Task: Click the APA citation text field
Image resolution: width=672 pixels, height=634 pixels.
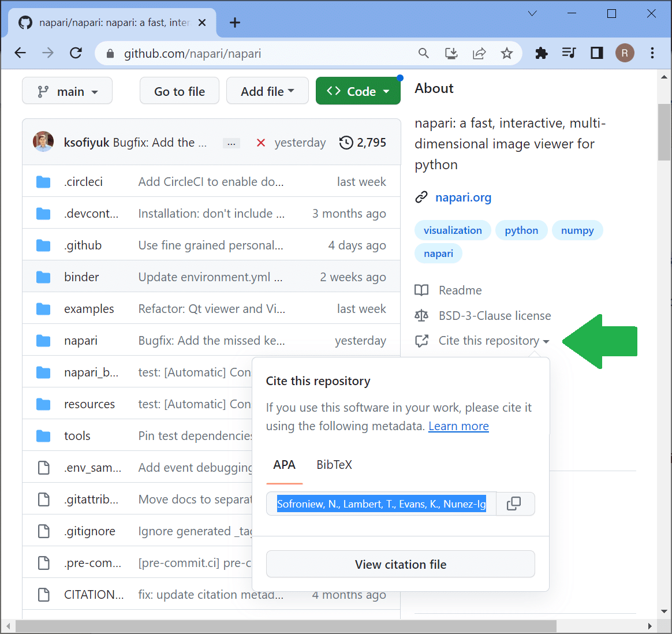Action: pos(381,504)
